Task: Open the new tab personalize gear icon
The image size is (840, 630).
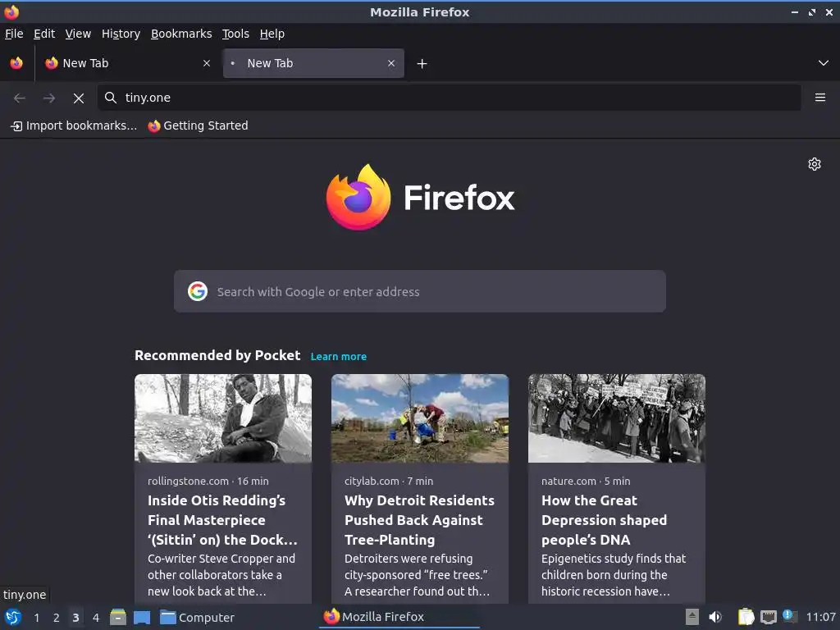Action: point(815,164)
